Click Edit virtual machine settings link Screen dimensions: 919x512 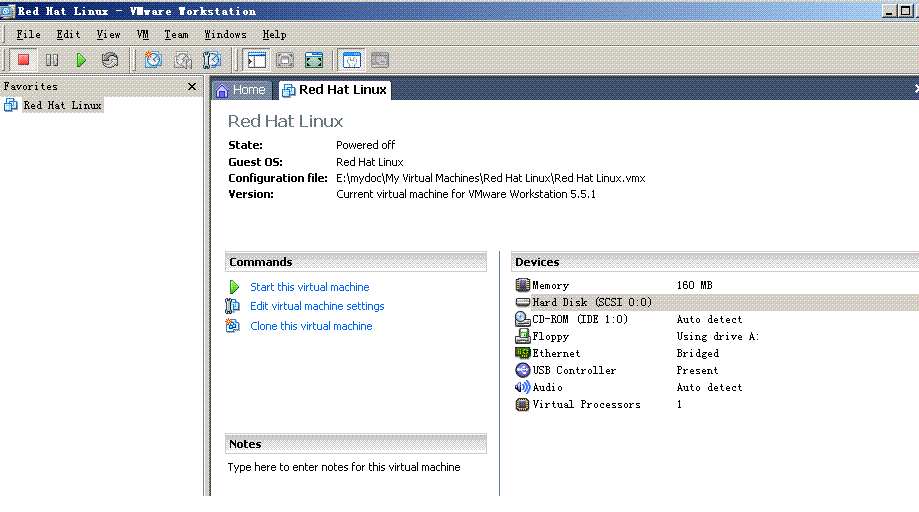click(x=317, y=306)
